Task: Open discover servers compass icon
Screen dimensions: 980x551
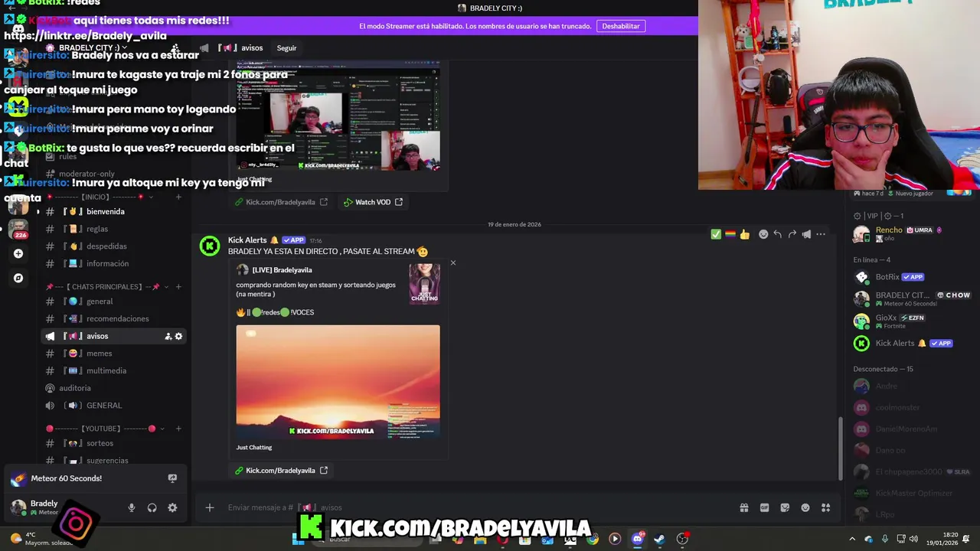Action: coord(18,278)
